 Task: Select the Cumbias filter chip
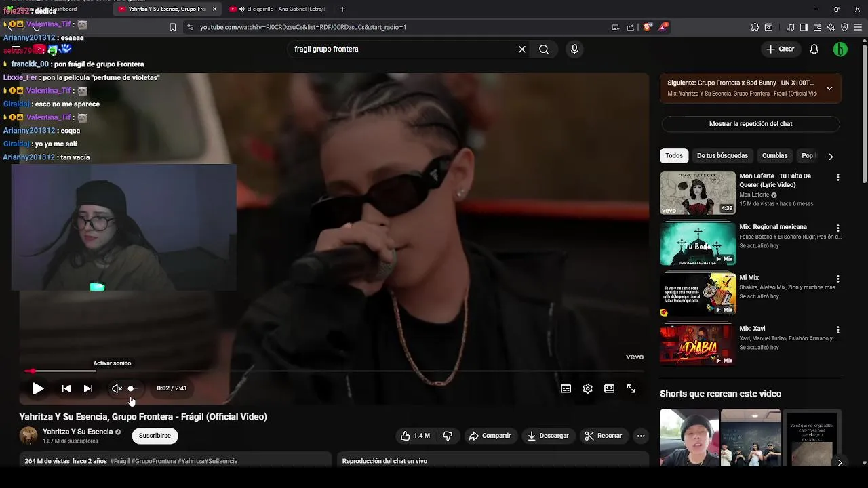coord(774,156)
